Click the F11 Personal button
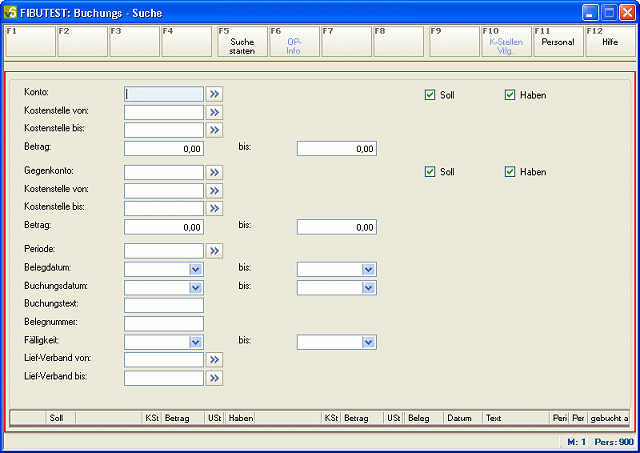Image resolution: width=640 pixels, height=453 pixels. [x=557, y=42]
